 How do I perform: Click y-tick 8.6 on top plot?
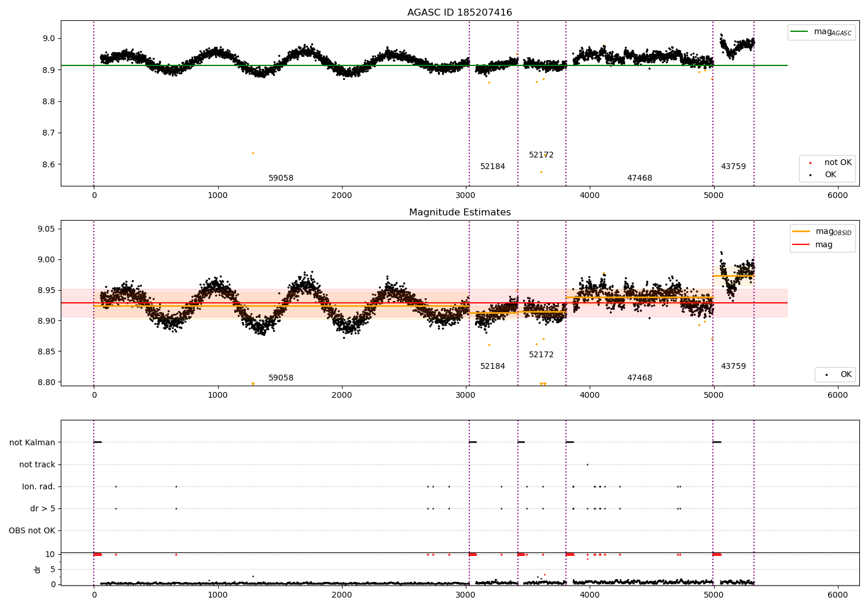pyautogui.click(x=48, y=164)
